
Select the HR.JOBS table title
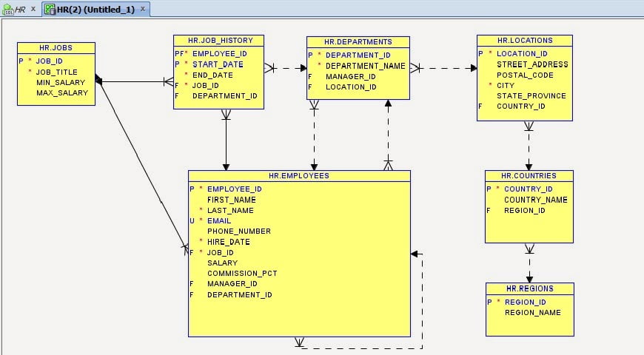pos(56,47)
